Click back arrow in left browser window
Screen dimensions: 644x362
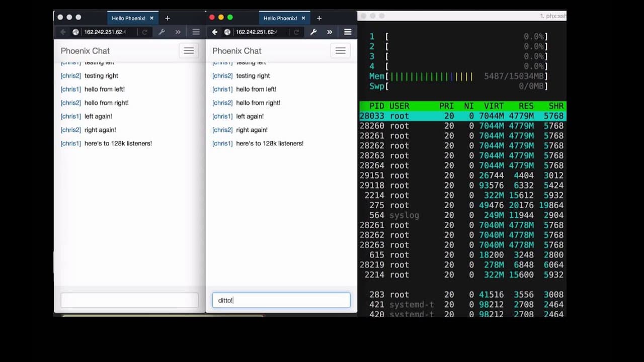click(x=63, y=32)
